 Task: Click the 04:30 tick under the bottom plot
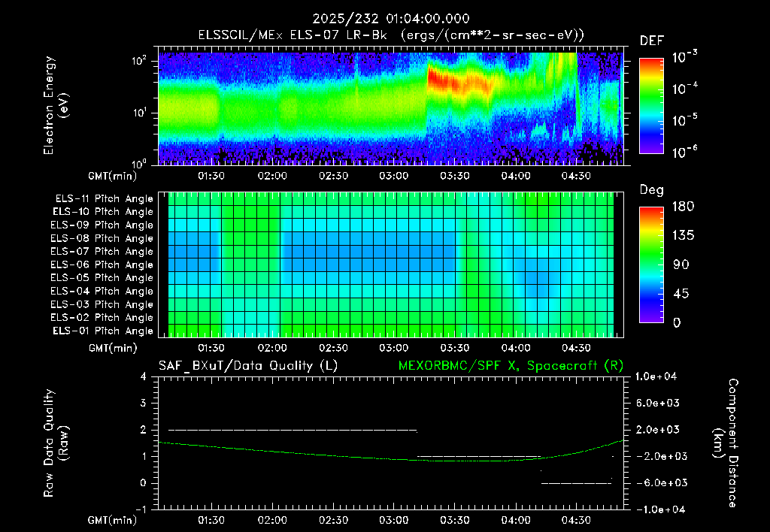point(575,520)
